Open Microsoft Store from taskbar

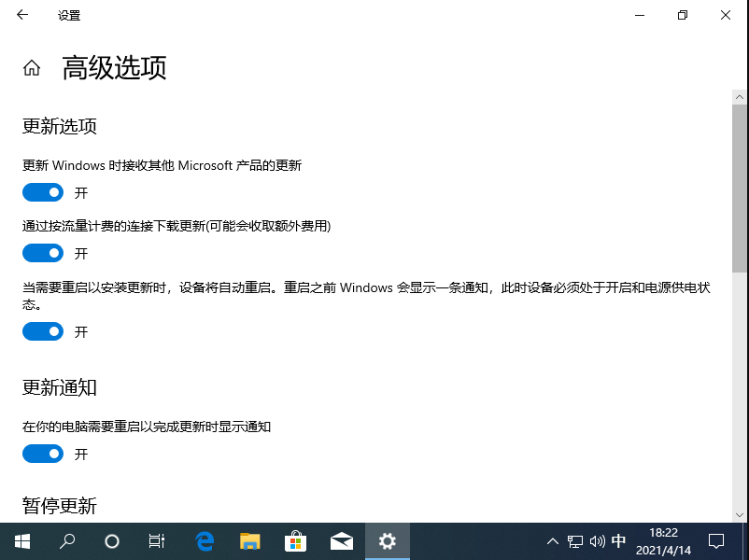pos(295,540)
